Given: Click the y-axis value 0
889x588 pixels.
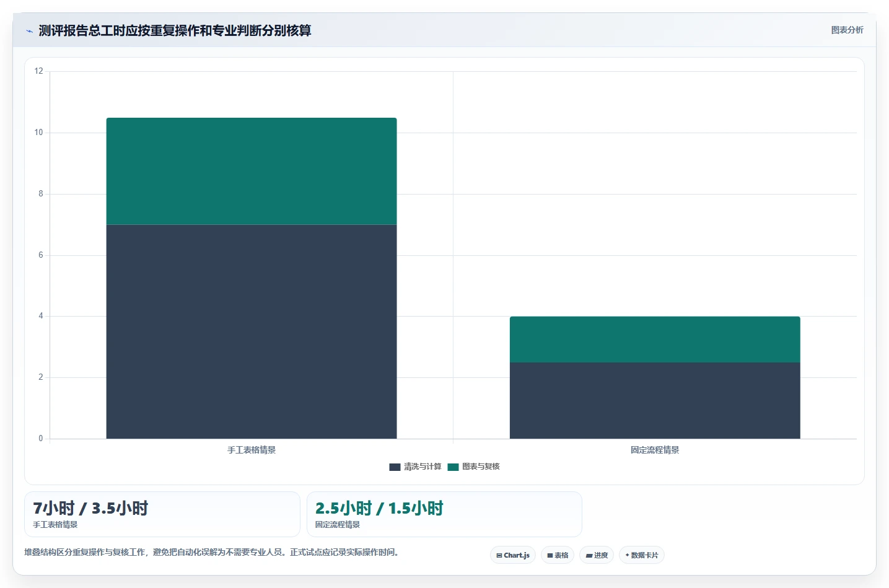Looking at the screenshot, I should (x=41, y=439).
